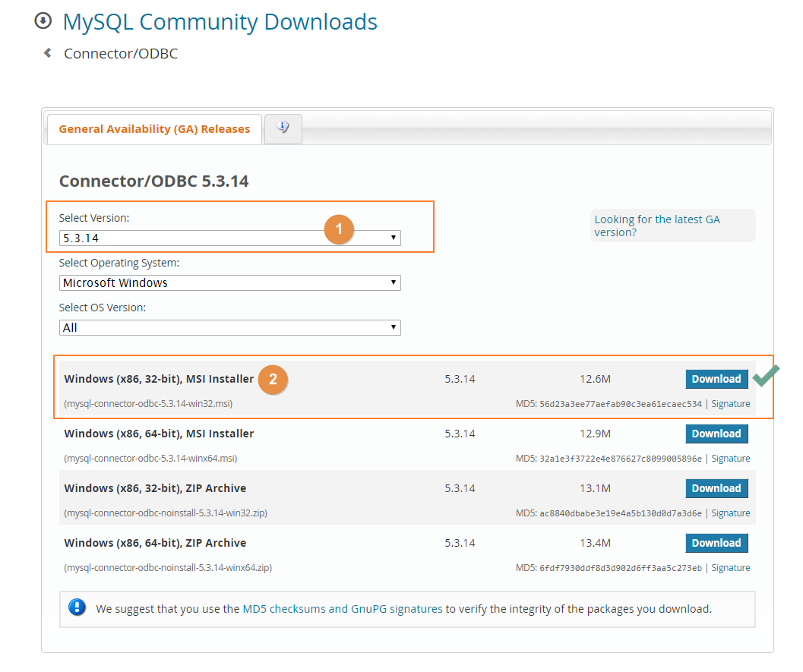The width and height of the screenshot is (803, 672).
Task: Download the Windows 32-bit MSI Installer
Action: (x=716, y=379)
